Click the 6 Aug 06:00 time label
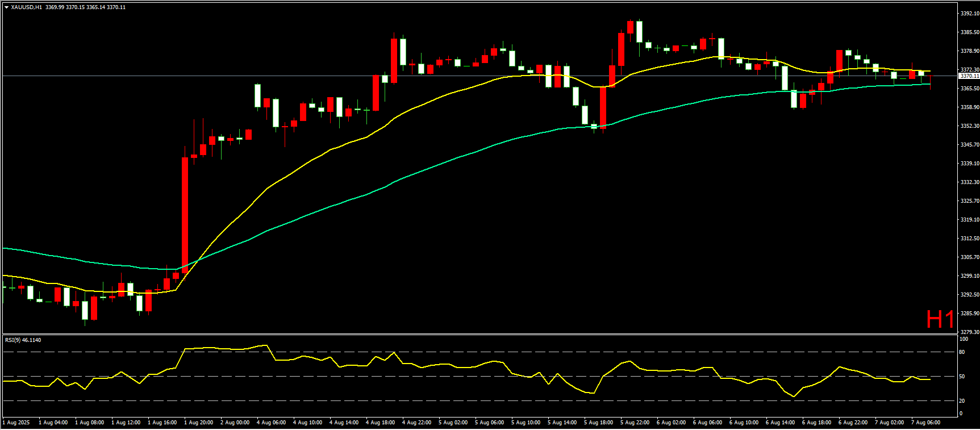Image resolution: width=980 pixels, height=430 pixels. (x=708, y=423)
